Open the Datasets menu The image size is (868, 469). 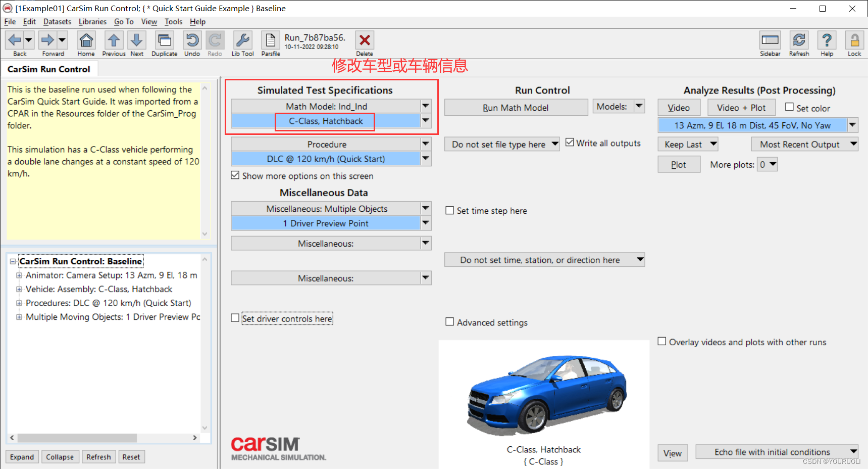[57, 22]
